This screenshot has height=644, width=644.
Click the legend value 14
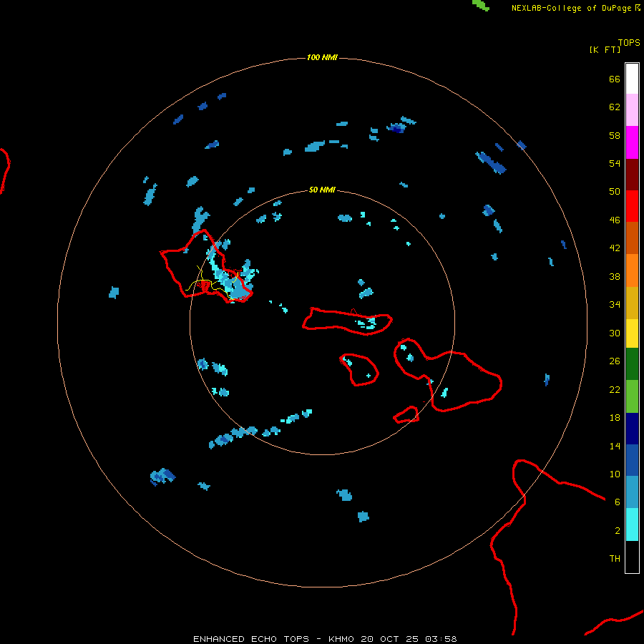point(615,446)
